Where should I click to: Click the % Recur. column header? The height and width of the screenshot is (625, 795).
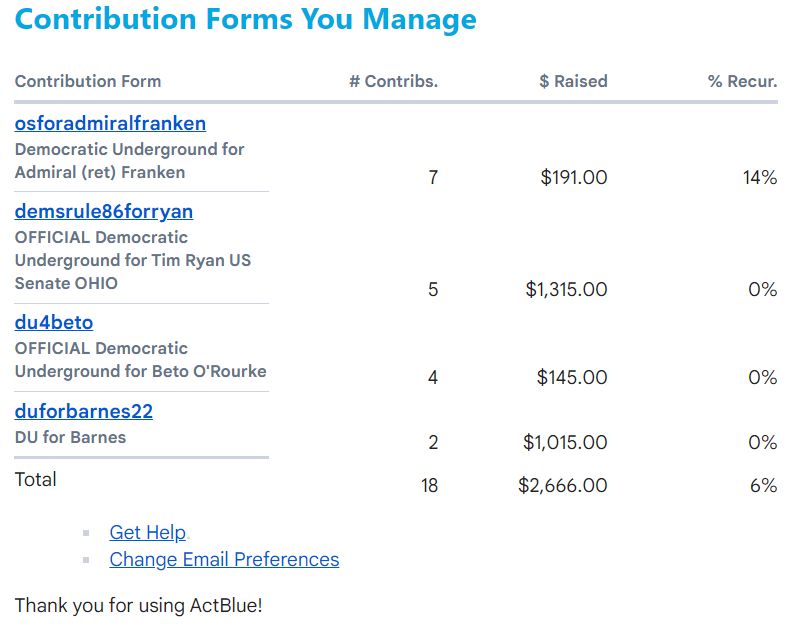742,81
